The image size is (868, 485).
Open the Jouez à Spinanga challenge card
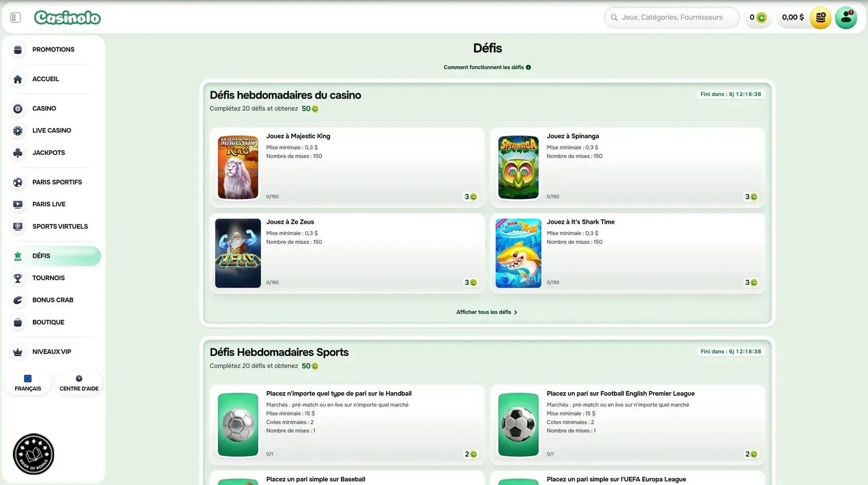[x=628, y=168]
